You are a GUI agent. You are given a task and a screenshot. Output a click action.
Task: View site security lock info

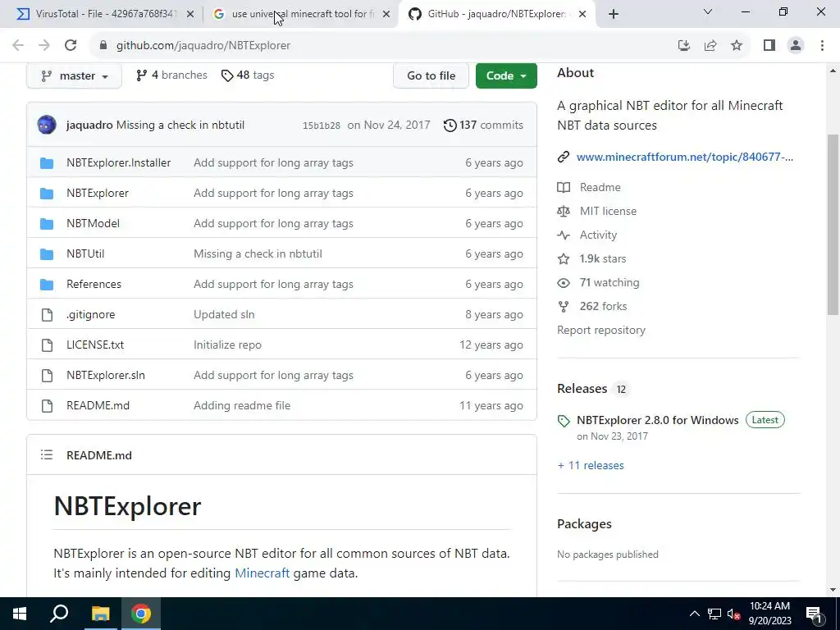[103, 46]
